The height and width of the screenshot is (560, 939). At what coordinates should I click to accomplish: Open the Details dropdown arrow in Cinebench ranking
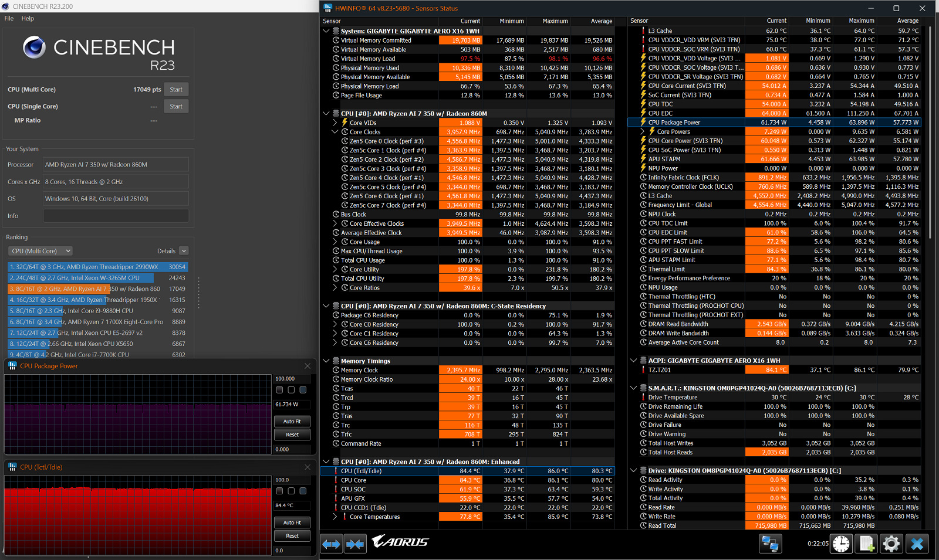click(x=184, y=251)
